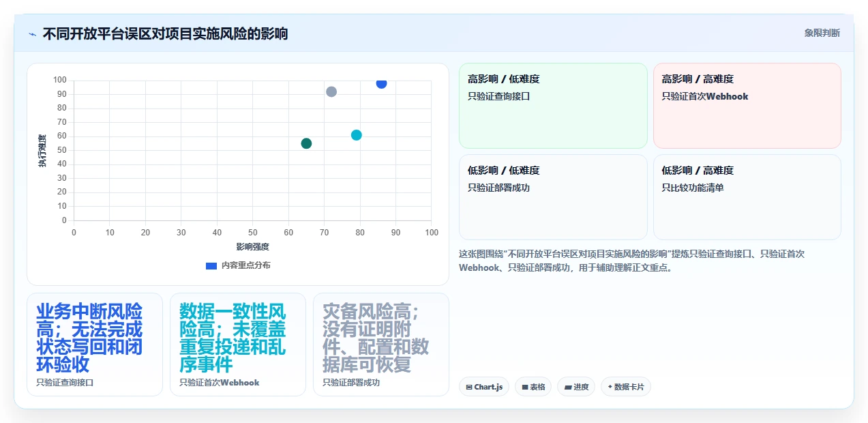
Task: Open the 低影响 / 低难度 quadrant card
Action: [553, 197]
